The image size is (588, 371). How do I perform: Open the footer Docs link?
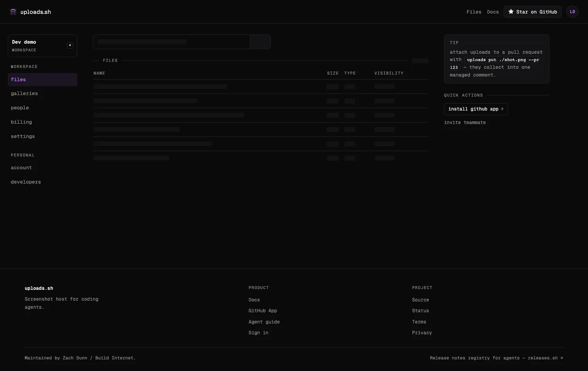(254, 300)
